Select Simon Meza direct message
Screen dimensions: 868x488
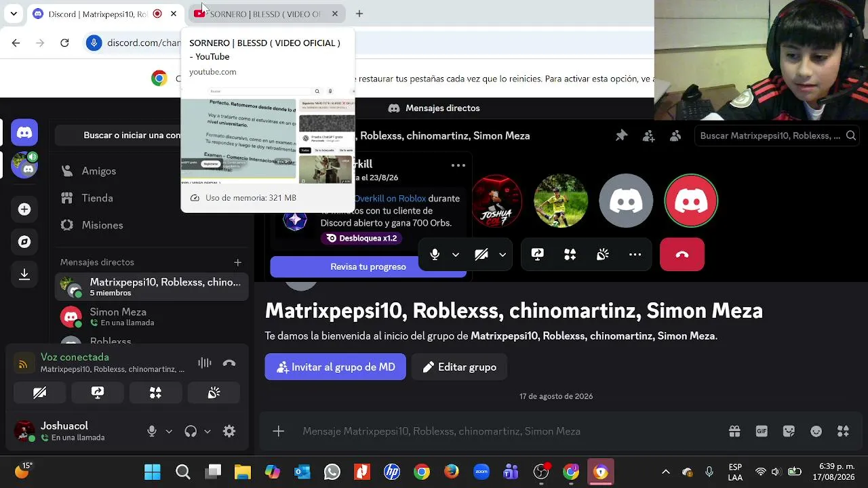[x=151, y=317]
